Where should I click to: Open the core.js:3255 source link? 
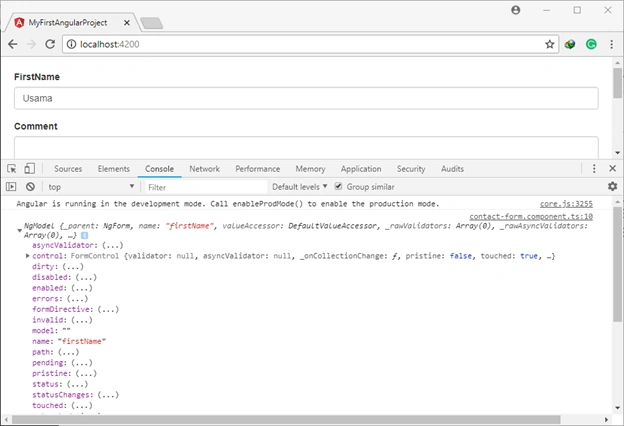click(566, 204)
